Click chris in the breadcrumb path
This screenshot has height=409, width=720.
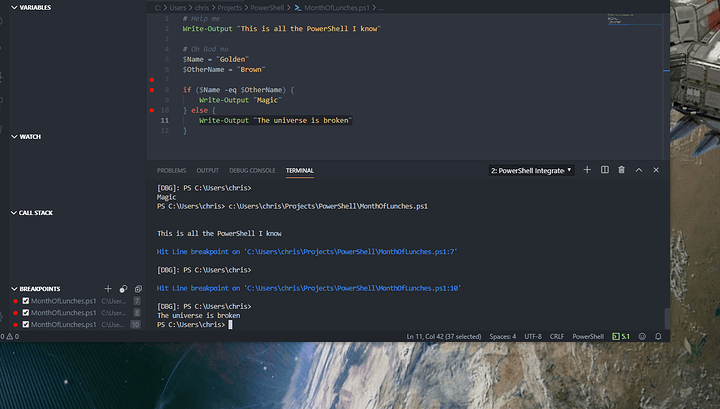[x=202, y=8]
